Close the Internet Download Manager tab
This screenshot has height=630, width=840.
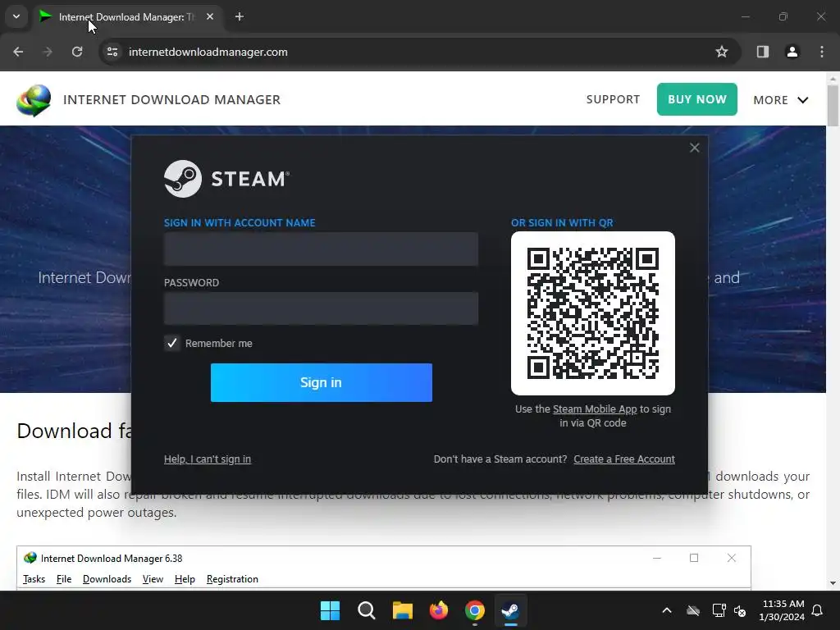[x=210, y=16]
